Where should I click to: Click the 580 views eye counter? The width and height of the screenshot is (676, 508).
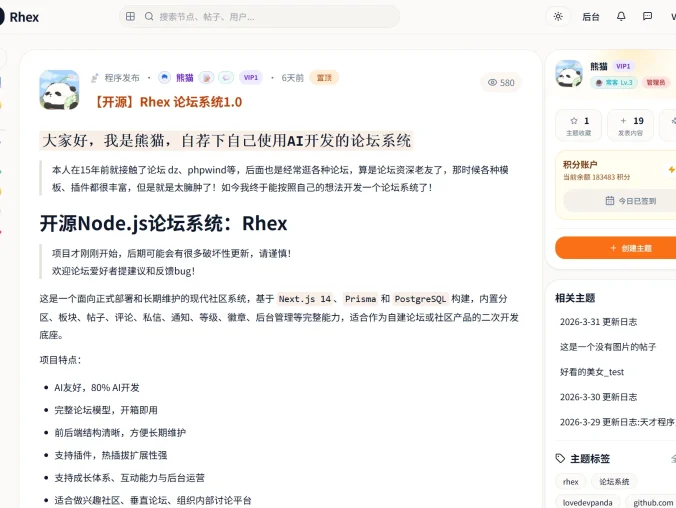[501, 82]
